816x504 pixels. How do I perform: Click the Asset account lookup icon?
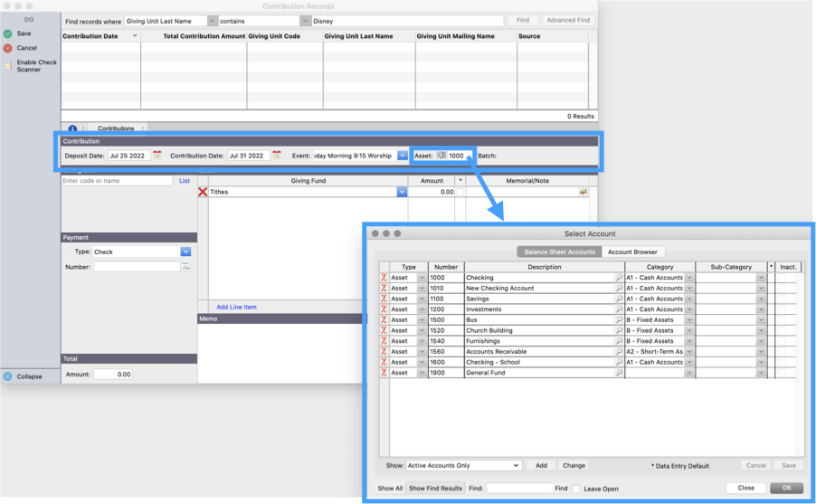pyautogui.click(x=441, y=156)
